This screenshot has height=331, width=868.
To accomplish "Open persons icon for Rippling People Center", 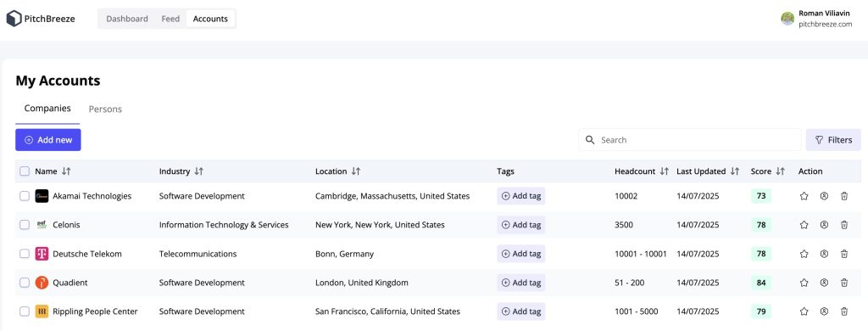I will point(824,311).
